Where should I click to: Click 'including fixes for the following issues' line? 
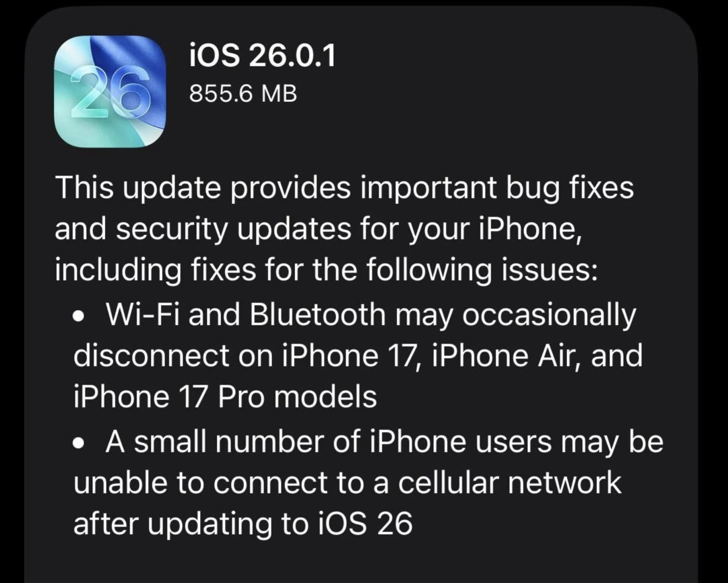[x=326, y=270]
